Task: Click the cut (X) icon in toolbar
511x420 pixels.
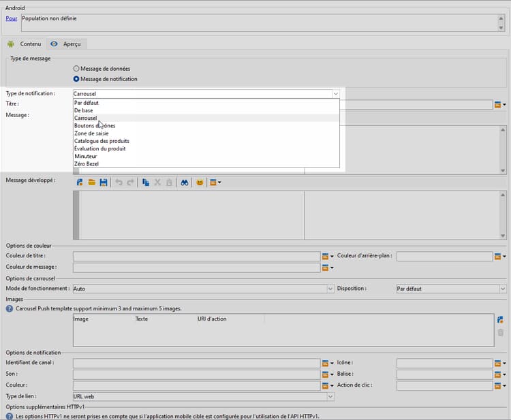Action: tap(157, 182)
